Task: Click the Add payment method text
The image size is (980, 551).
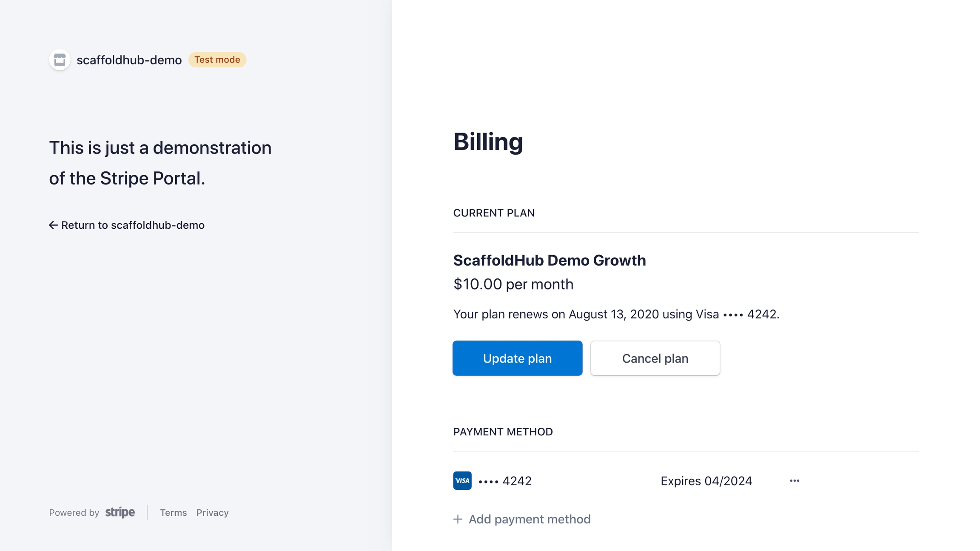Action: click(x=529, y=519)
